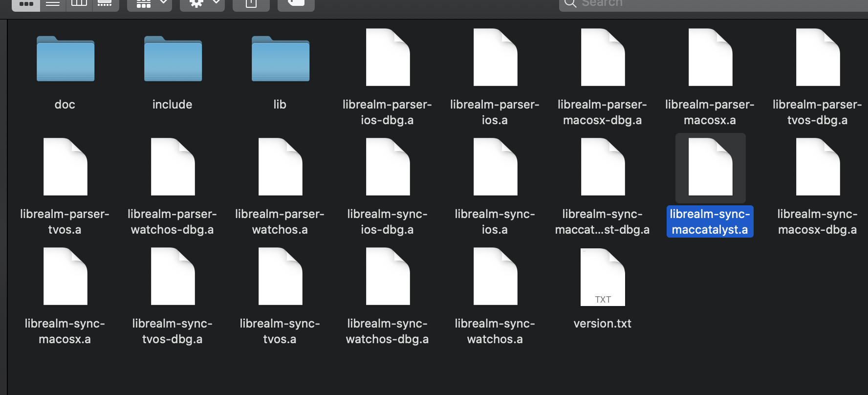
Task: Select librealm-sync-macosx-dbg.a file
Action: [x=818, y=167]
